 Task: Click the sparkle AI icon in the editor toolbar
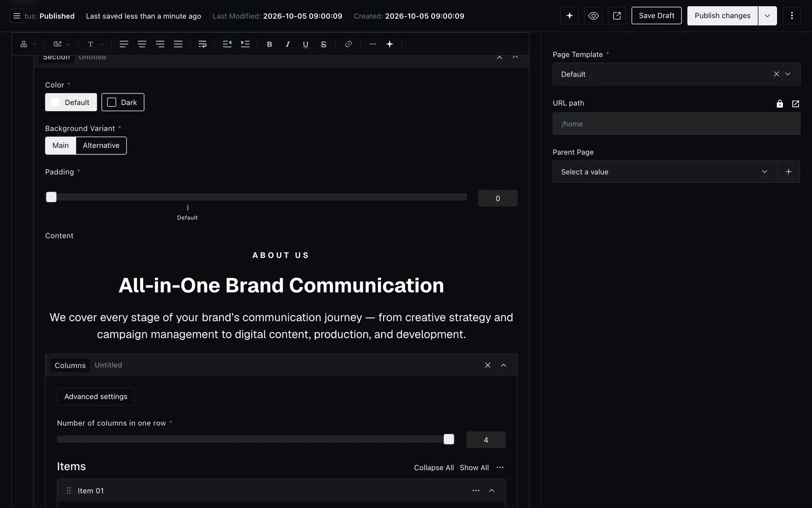click(390, 44)
